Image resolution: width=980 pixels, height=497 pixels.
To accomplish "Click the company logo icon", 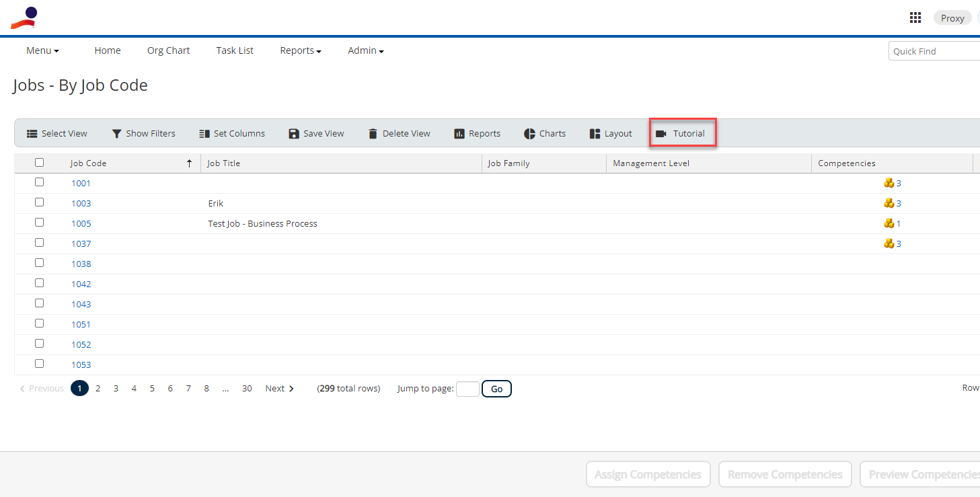I will point(24,17).
